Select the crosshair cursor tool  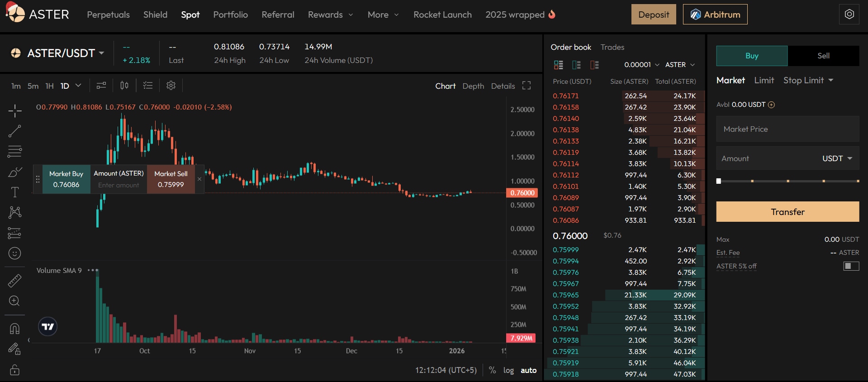(15, 111)
